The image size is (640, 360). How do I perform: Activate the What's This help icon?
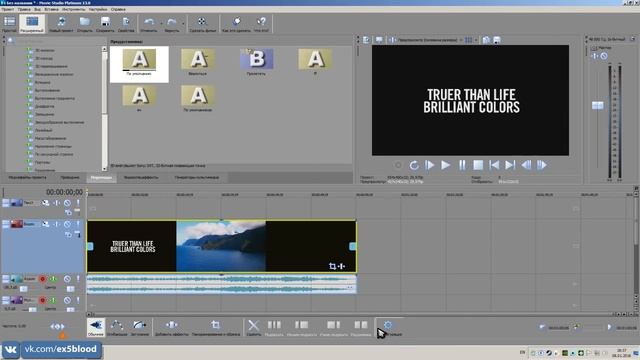tap(261, 24)
